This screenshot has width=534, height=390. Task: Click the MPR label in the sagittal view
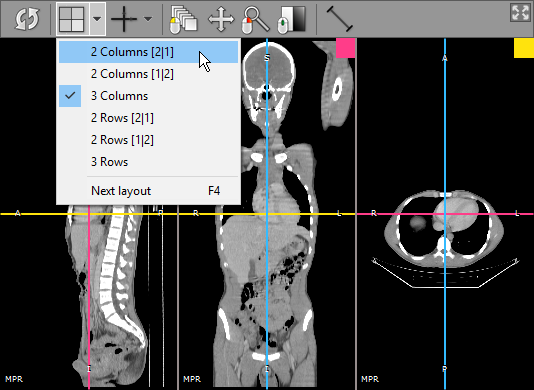[x=14, y=379]
